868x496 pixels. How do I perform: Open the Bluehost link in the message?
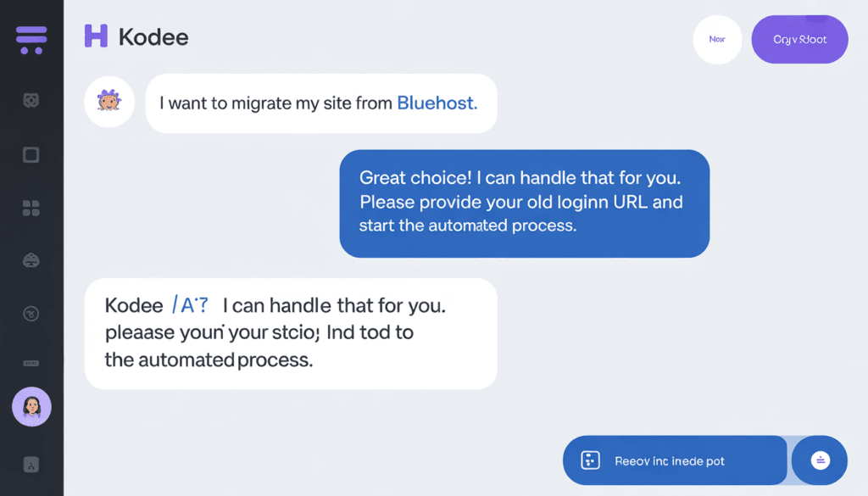click(437, 103)
